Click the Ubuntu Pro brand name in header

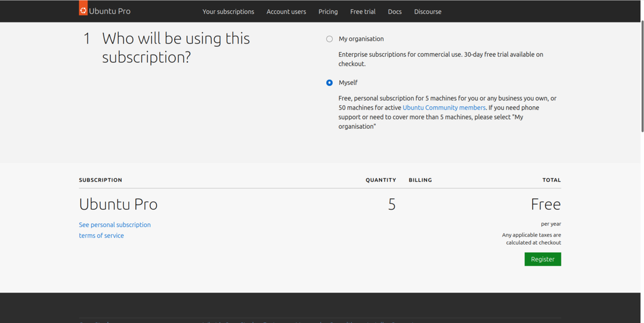pos(109,11)
